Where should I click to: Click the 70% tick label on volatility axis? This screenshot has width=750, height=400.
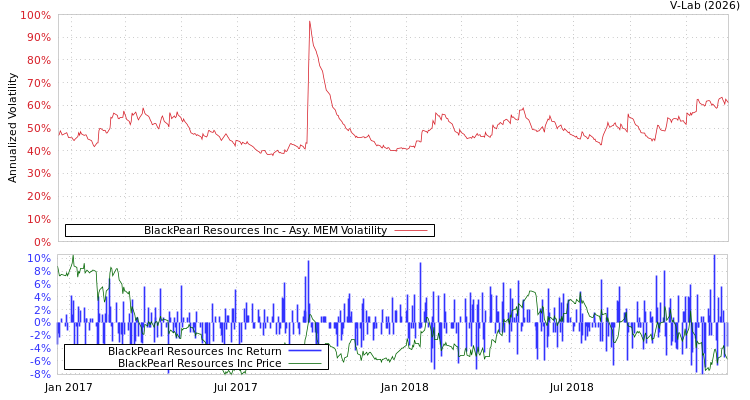coord(38,83)
